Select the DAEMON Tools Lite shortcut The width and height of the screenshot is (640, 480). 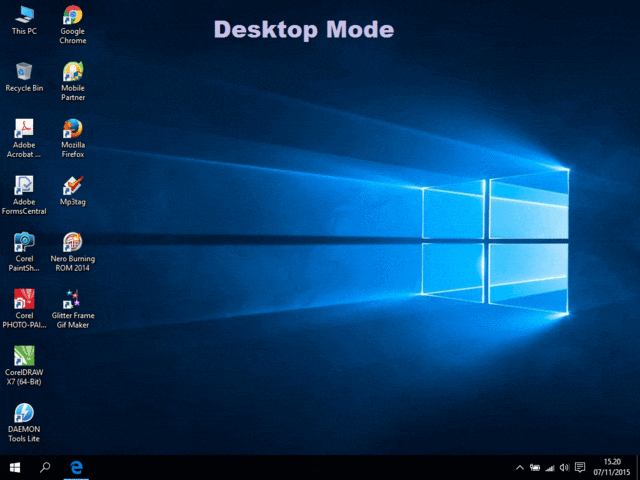point(24,422)
